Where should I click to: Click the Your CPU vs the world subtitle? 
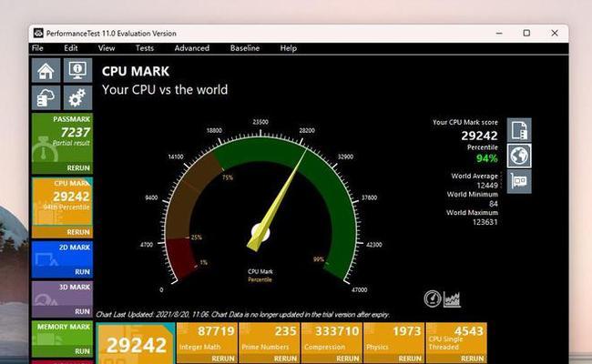click(165, 90)
